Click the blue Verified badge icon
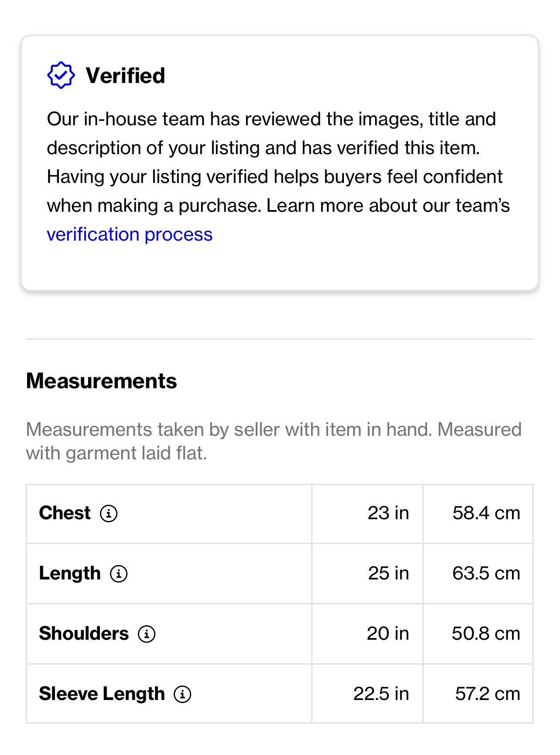The image size is (560, 755). pos(61,76)
